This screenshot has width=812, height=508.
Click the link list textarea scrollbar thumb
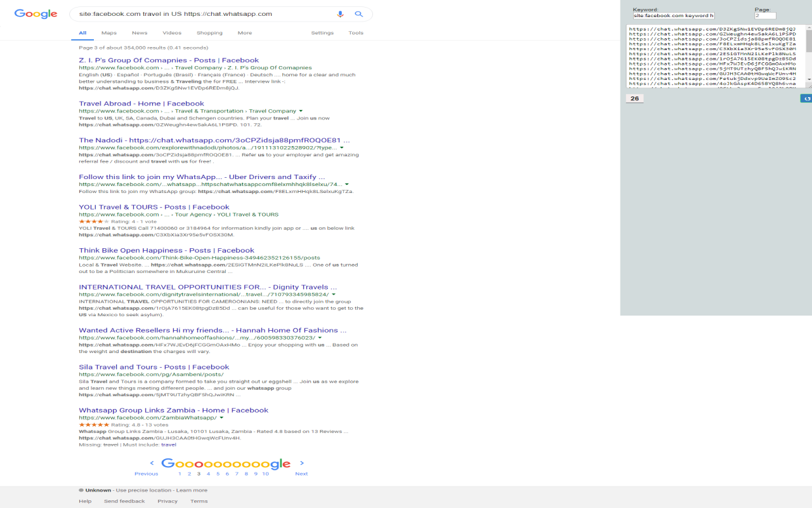click(809, 42)
